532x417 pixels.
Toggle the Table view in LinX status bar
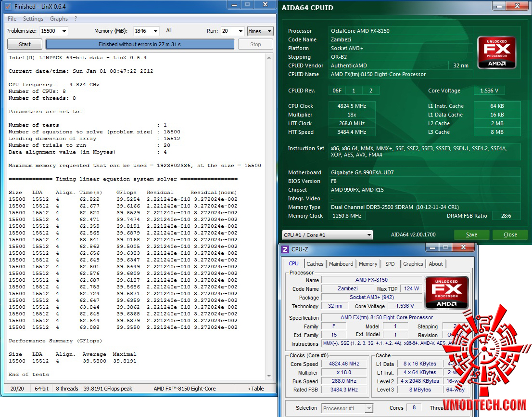tap(256, 389)
